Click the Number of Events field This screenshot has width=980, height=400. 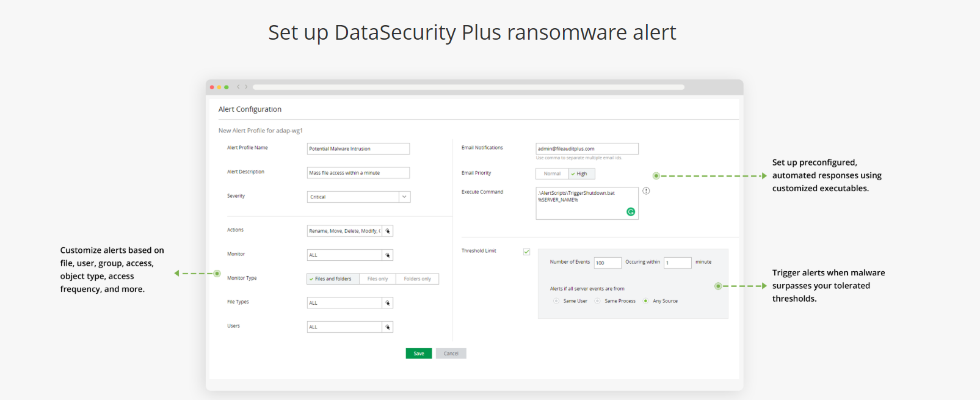click(608, 263)
